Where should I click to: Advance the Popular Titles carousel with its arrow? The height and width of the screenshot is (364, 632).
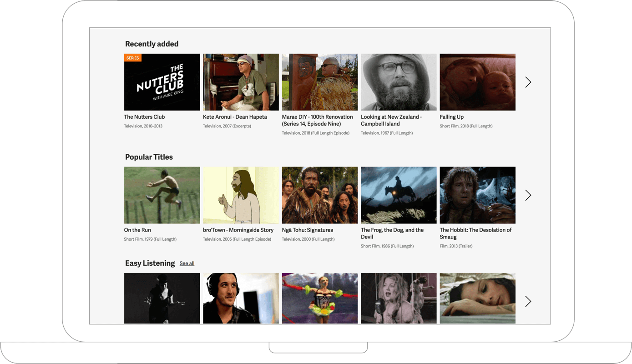[528, 195]
